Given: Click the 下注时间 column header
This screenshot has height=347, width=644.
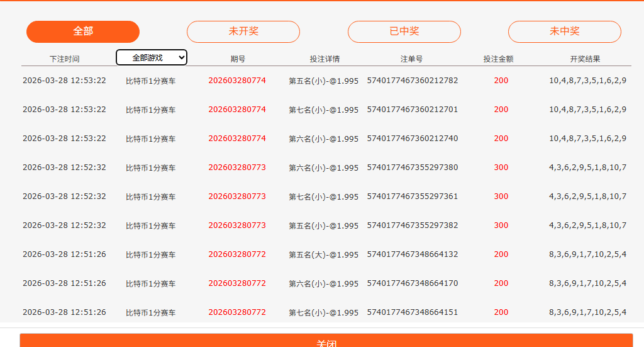Looking at the screenshot, I should tap(64, 59).
